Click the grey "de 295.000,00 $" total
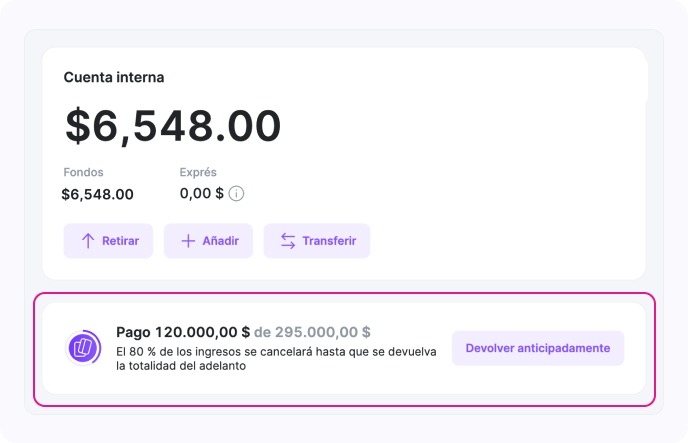 tap(312, 332)
